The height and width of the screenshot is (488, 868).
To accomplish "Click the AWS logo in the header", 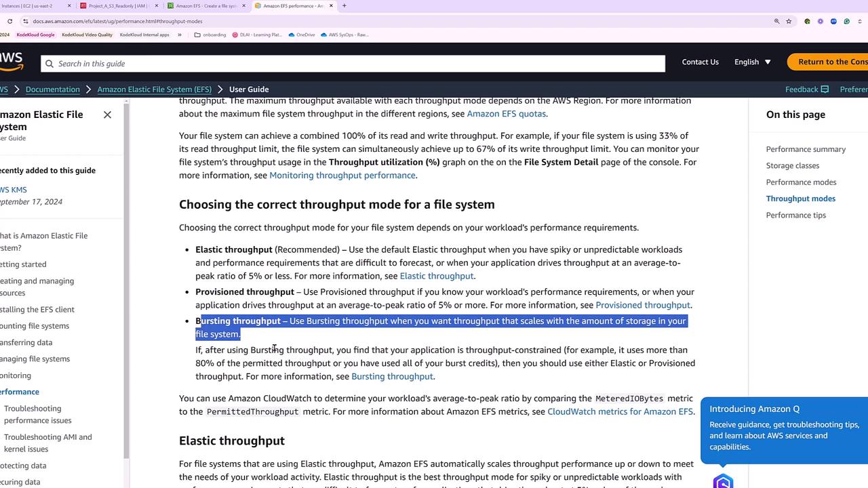I will tap(12, 62).
